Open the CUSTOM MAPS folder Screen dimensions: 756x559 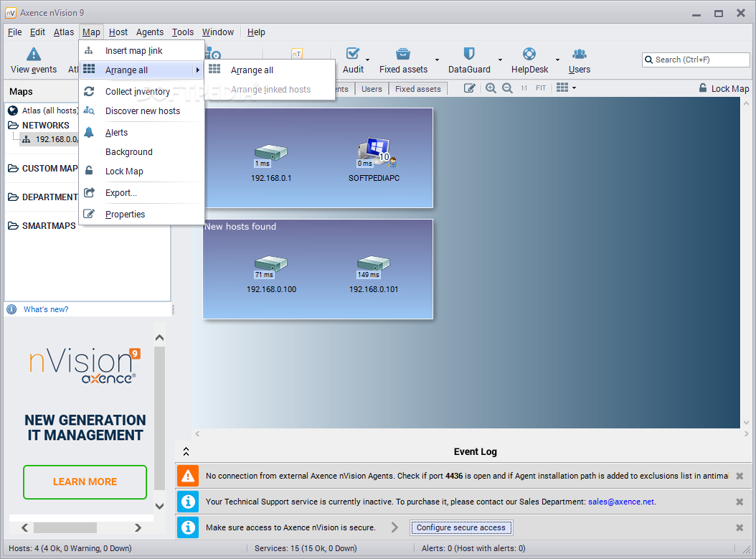pyautogui.click(x=43, y=169)
